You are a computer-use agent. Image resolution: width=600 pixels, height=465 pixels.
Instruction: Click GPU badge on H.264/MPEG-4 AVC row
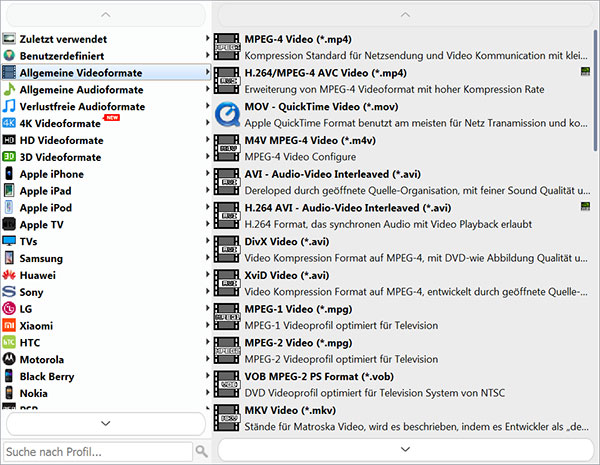(585, 72)
